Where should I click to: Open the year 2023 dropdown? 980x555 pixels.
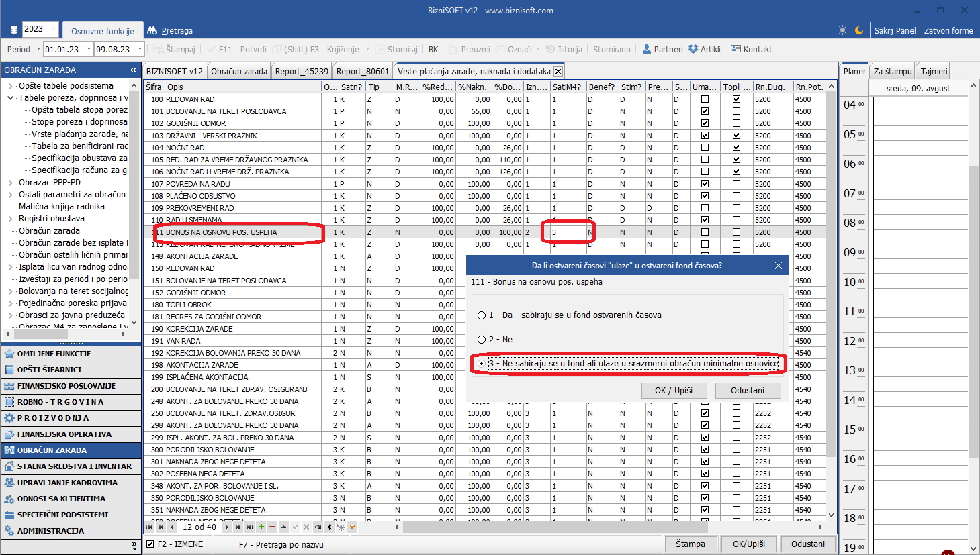(54, 29)
